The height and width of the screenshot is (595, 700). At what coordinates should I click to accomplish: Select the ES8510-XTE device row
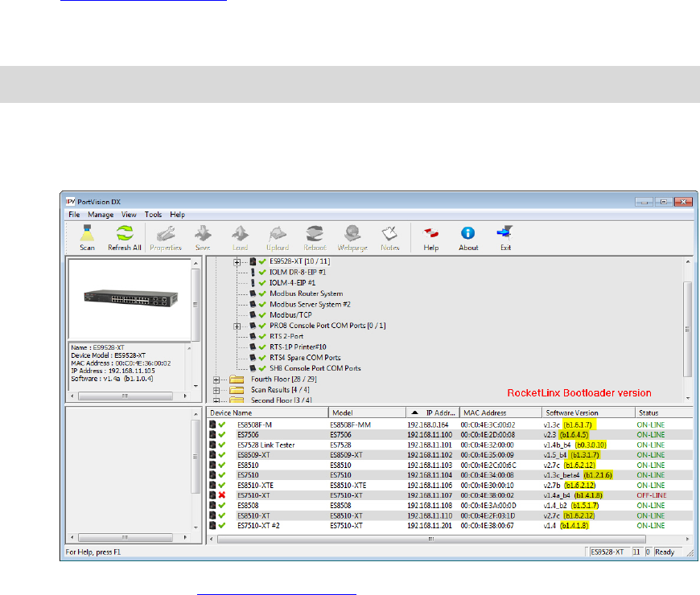pyautogui.click(x=450, y=486)
